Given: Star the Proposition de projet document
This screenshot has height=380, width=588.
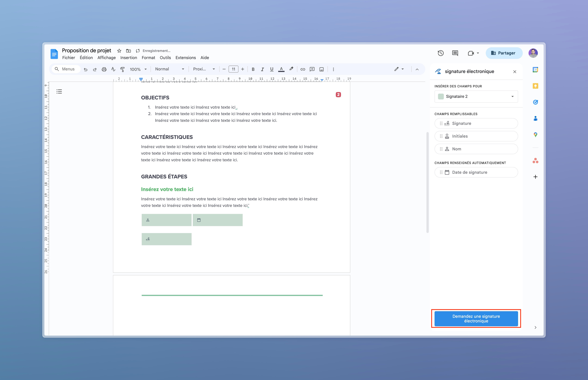Looking at the screenshot, I should coord(119,51).
